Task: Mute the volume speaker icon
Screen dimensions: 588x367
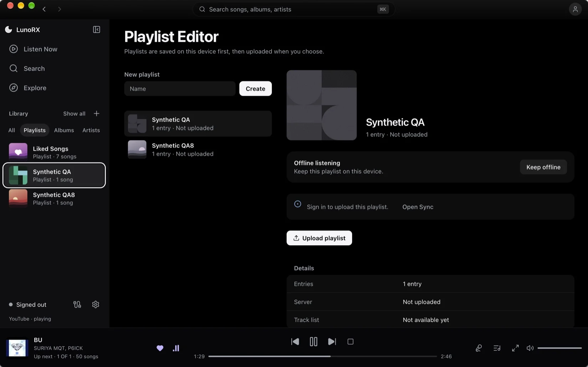Action: point(530,348)
